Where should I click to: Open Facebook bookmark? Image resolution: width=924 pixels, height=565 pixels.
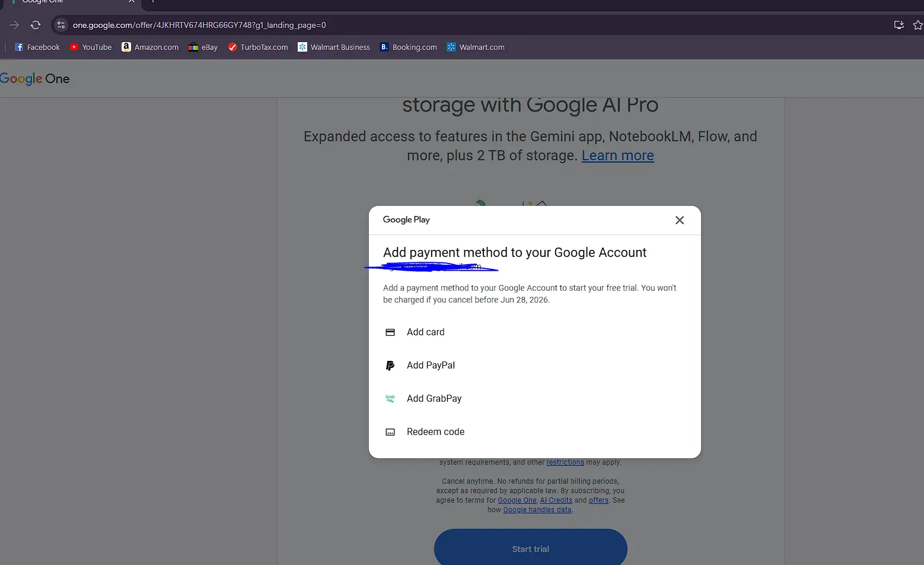click(37, 47)
